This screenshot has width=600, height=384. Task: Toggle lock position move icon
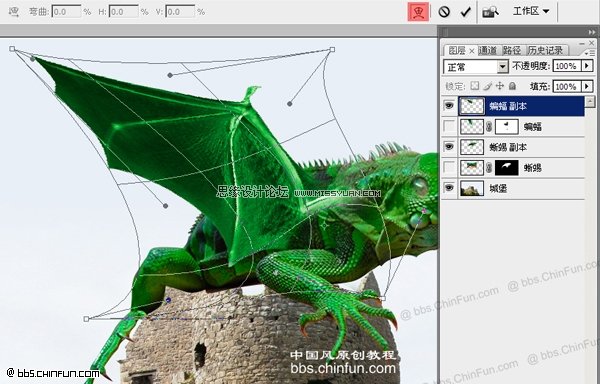tap(500, 86)
